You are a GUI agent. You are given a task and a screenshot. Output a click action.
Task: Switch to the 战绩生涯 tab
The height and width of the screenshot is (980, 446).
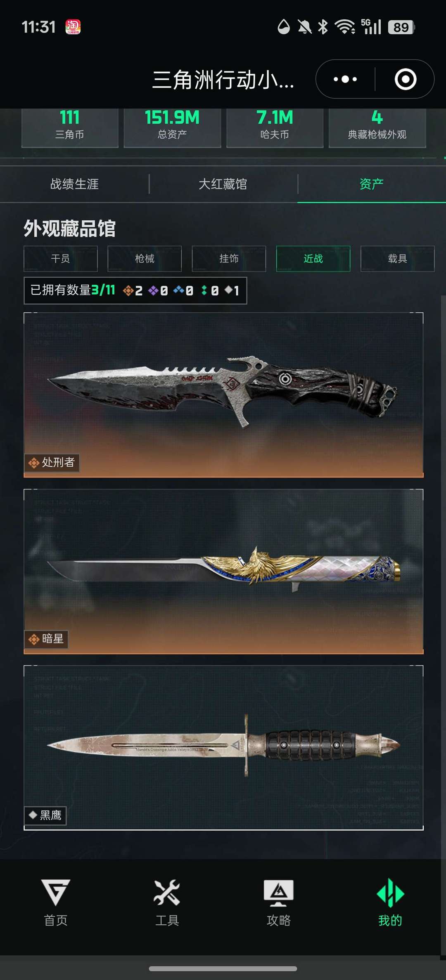click(74, 184)
